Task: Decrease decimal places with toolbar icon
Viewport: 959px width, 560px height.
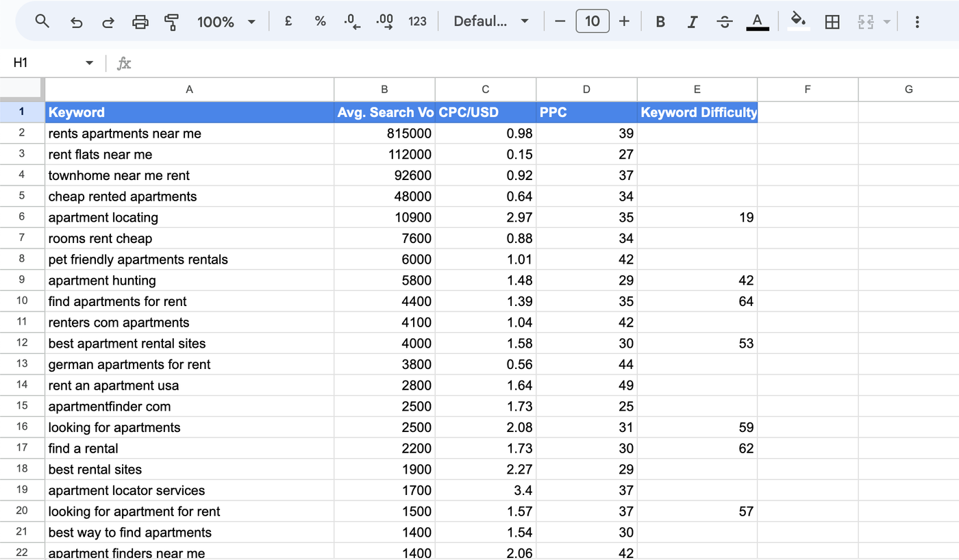Action: (351, 21)
